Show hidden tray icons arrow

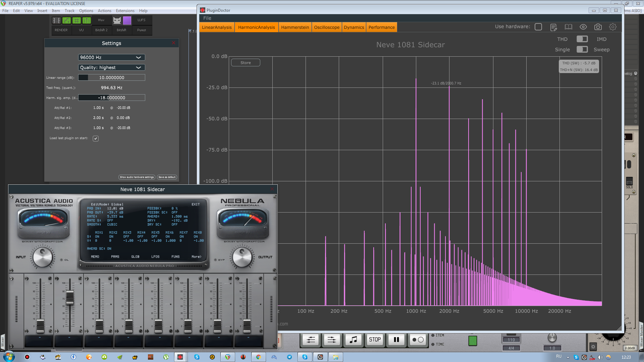pos(568,357)
